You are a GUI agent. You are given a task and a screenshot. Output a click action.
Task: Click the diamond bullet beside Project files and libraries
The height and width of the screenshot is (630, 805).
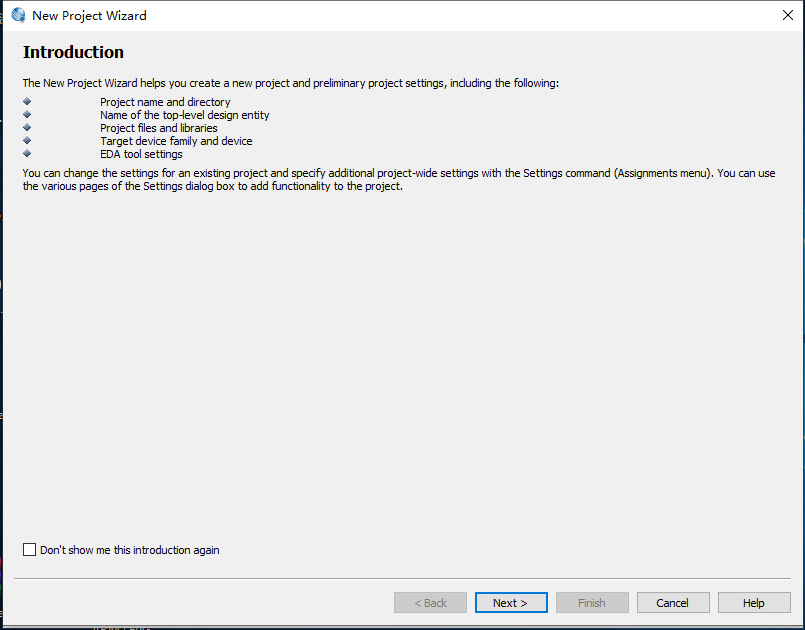coord(27,128)
